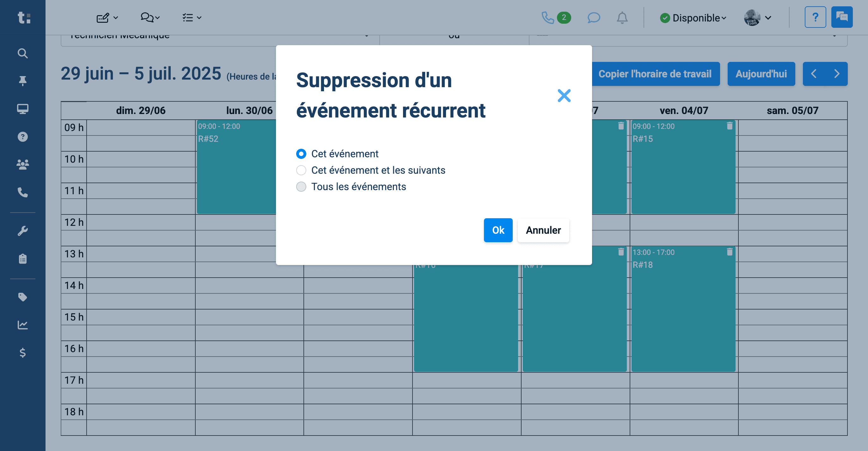Delete the 13:00 - 17:00 R#18 event
This screenshot has height=451, width=868.
pos(730,252)
